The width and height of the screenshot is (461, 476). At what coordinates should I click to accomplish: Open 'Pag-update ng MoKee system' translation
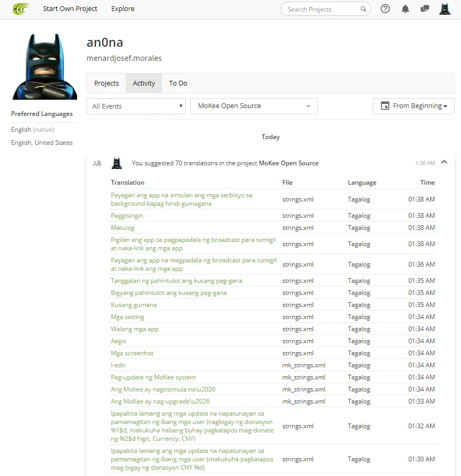[x=153, y=377]
